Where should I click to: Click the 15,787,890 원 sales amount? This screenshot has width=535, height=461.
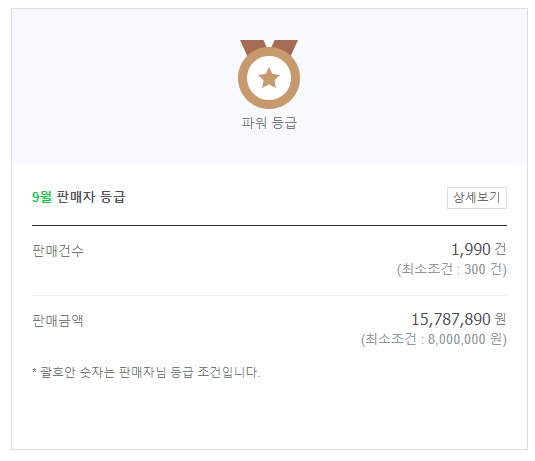pos(459,319)
